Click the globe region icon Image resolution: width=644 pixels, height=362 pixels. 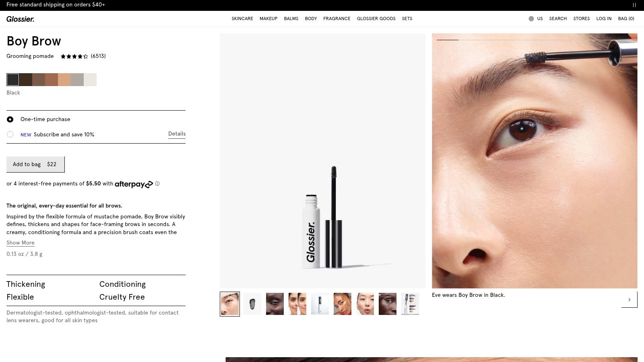coord(531,19)
